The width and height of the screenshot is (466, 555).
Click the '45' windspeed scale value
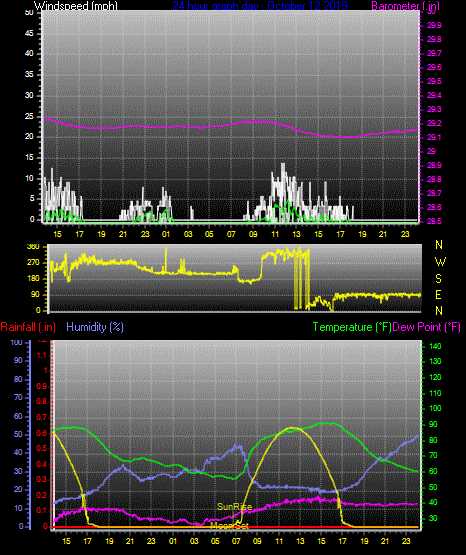pos(29,34)
